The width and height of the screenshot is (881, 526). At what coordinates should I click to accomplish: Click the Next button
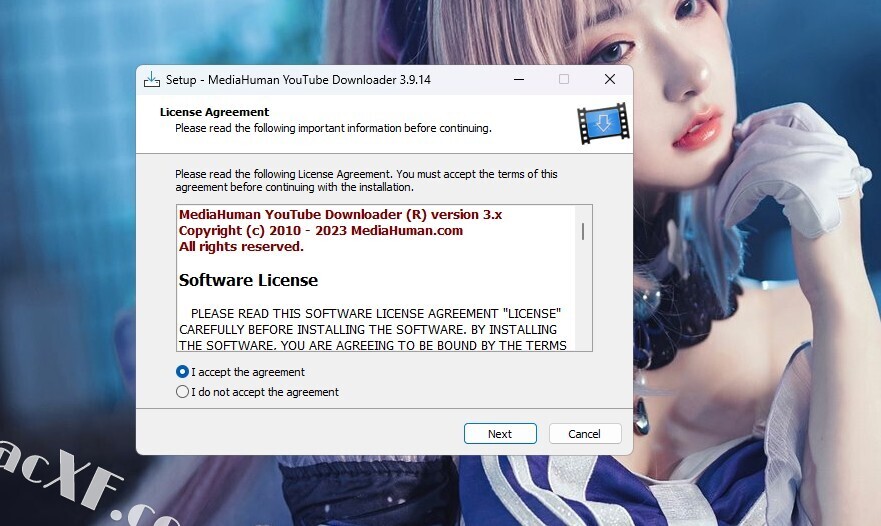click(500, 434)
